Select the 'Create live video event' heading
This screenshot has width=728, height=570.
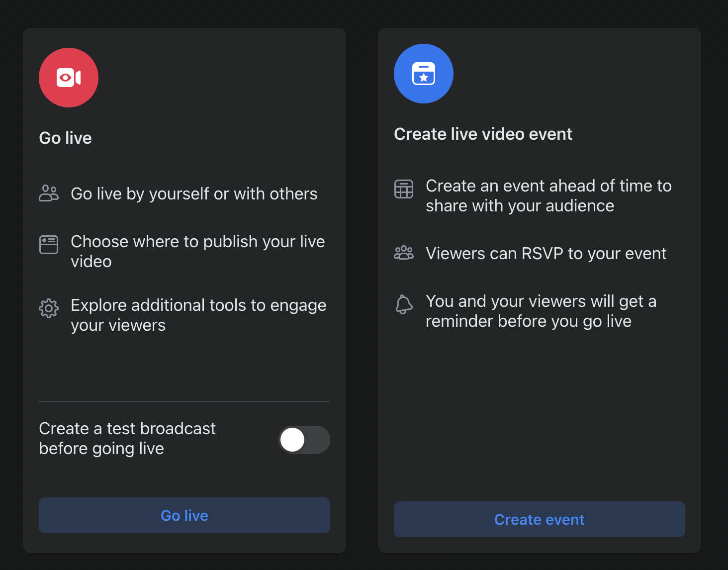tap(483, 134)
